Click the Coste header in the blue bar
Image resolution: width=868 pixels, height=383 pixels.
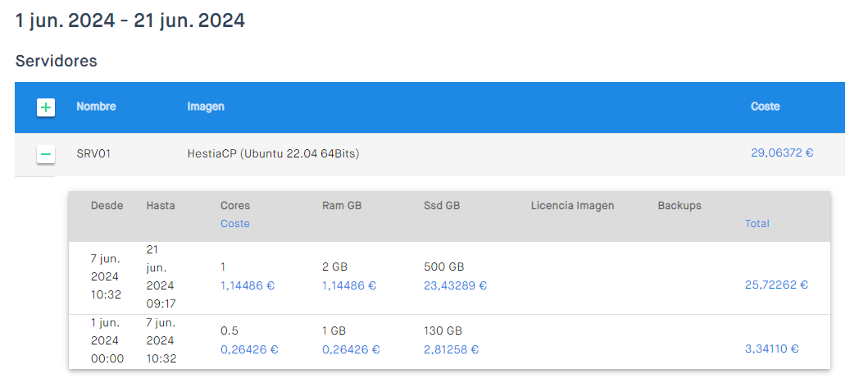pos(766,107)
